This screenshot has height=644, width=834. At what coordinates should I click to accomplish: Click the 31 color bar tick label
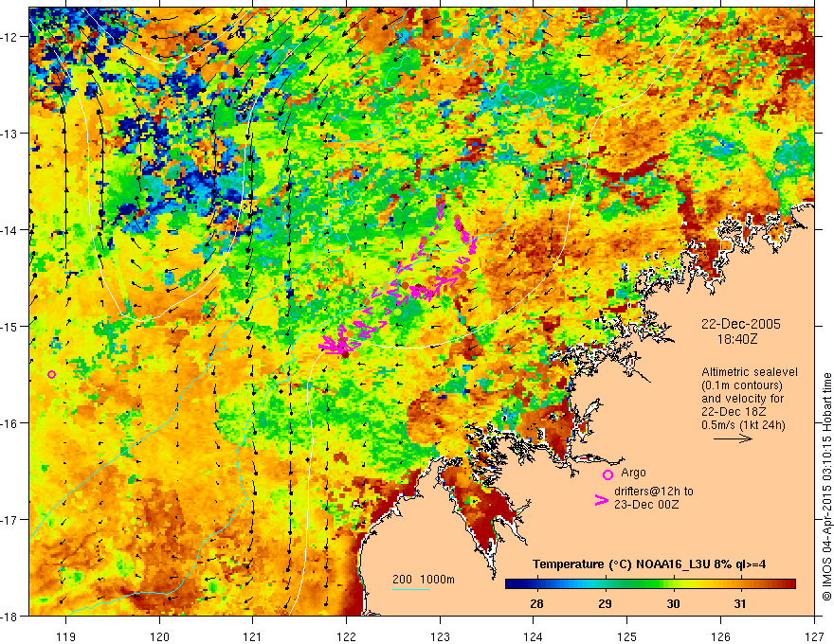(740, 603)
